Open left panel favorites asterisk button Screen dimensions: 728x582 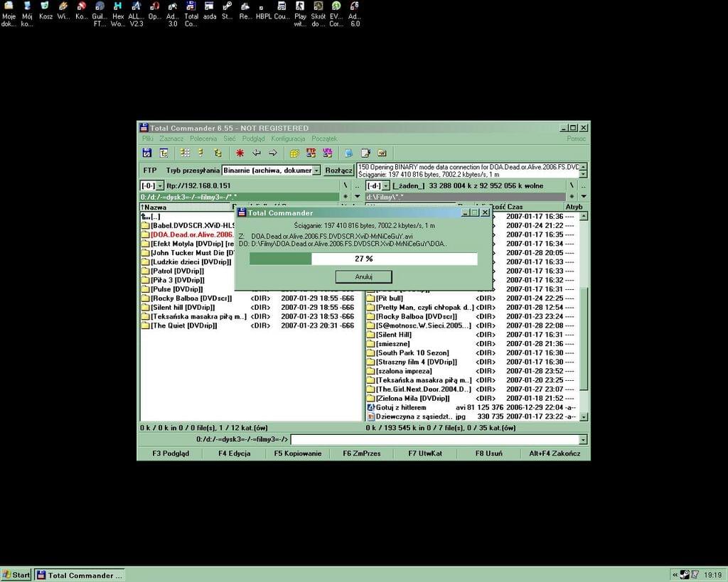(346, 197)
